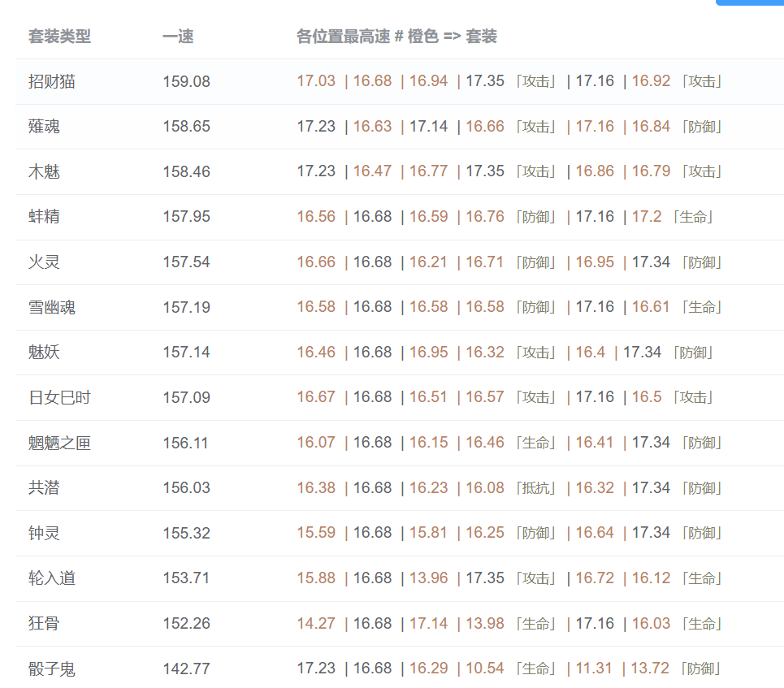Click speed value 152.26
The height and width of the screenshot is (688, 784).
click(187, 624)
